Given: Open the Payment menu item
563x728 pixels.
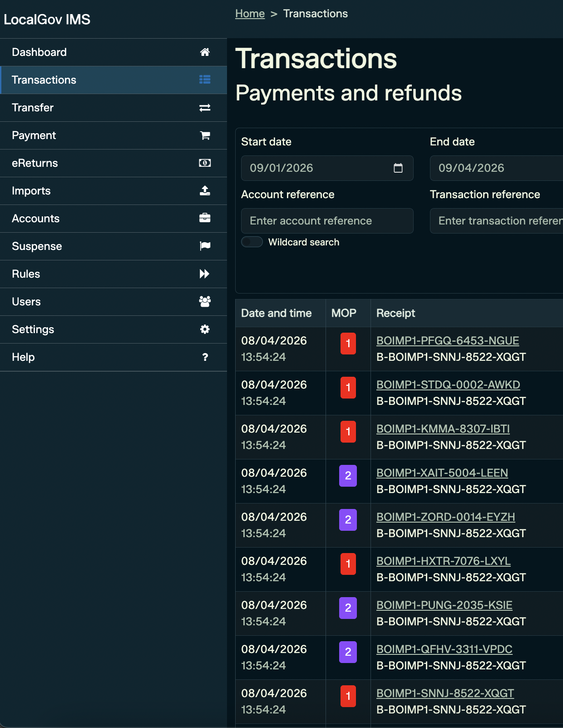Looking at the screenshot, I should [x=114, y=135].
